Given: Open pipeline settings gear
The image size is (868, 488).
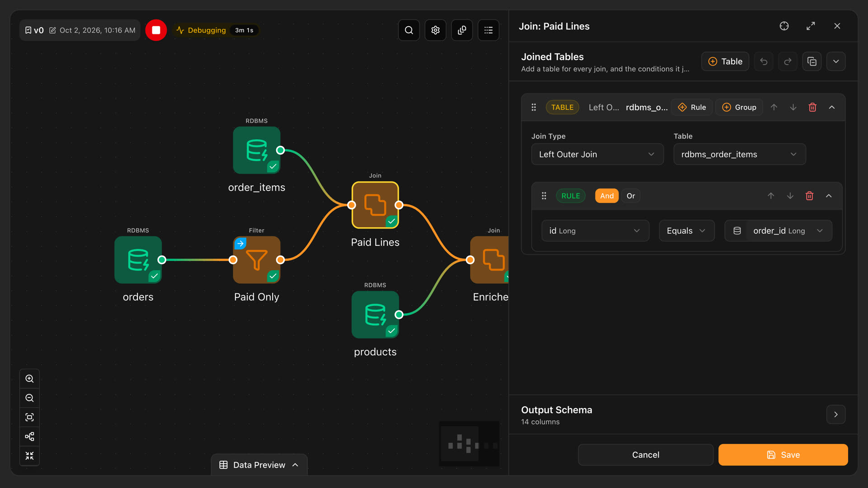Looking at the screenshot, I should (435, 30).
